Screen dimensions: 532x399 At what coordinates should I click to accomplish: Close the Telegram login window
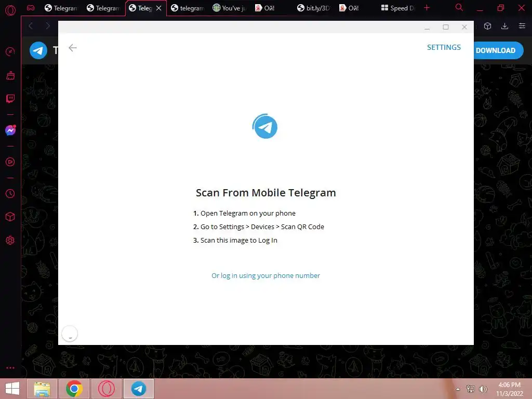tap(464, 27)
